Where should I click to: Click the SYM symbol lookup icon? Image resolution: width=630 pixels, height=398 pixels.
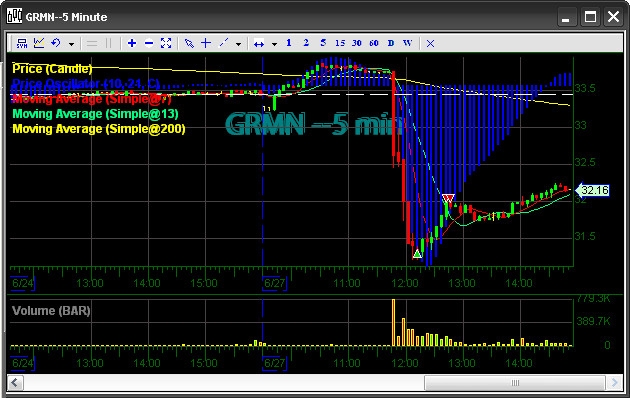(x=22, y=43)
